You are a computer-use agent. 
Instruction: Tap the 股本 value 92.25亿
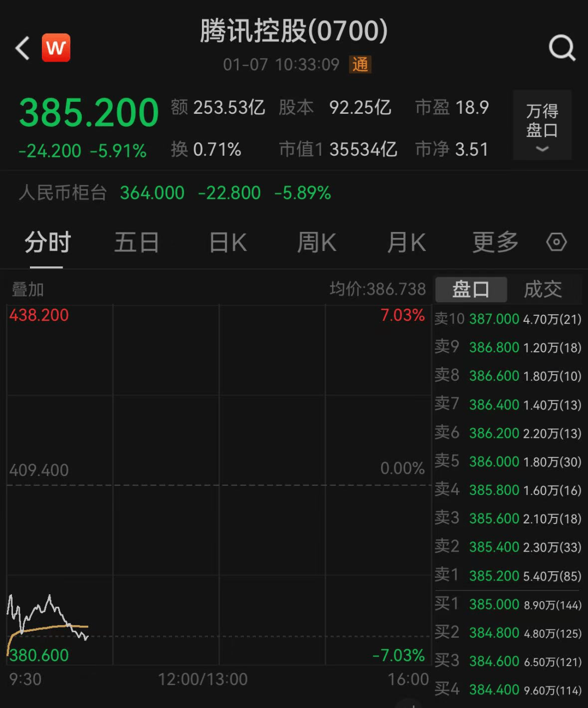coord(360,107)
